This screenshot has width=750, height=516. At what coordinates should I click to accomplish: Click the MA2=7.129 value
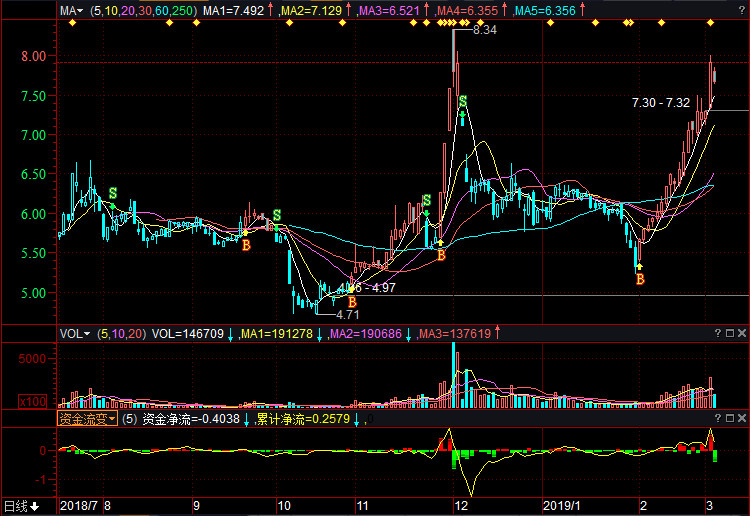tap(311, 11)
